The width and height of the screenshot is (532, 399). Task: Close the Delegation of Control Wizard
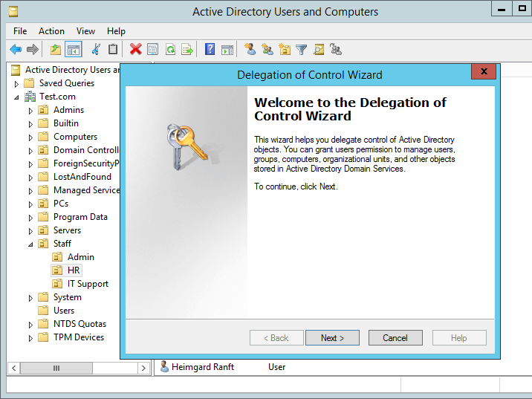[x=484, y=71]
